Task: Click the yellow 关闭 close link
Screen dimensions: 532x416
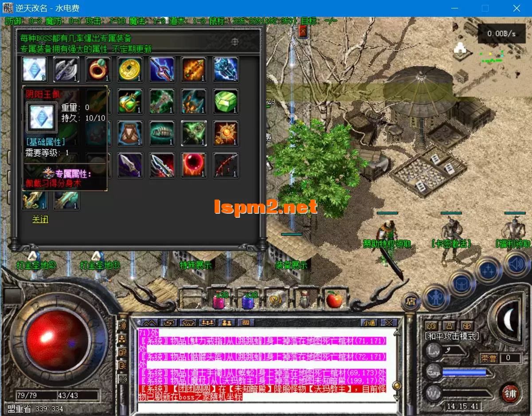Action: tap(40, 220)
